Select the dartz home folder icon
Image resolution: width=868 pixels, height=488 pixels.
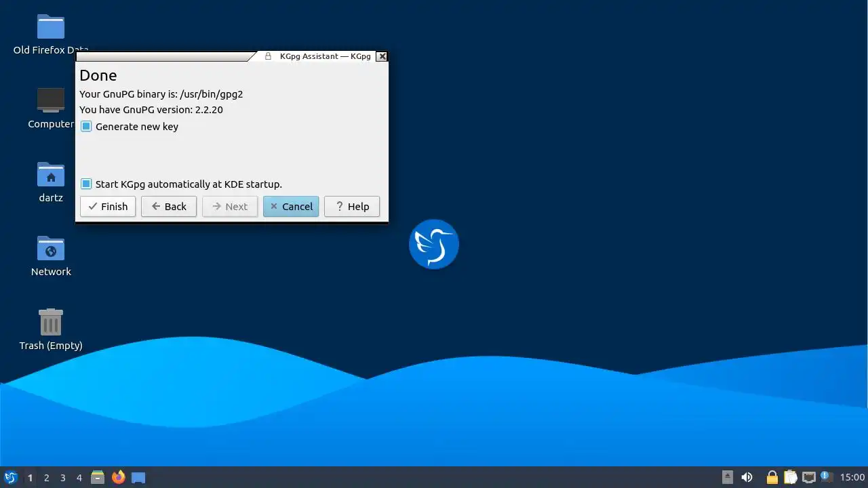pos(51,175)
